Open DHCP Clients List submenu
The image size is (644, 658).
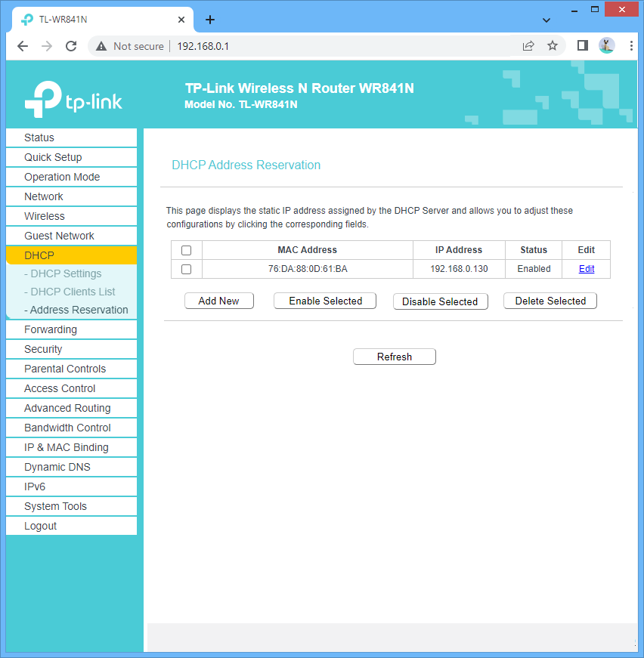click(x=70, y=292)
